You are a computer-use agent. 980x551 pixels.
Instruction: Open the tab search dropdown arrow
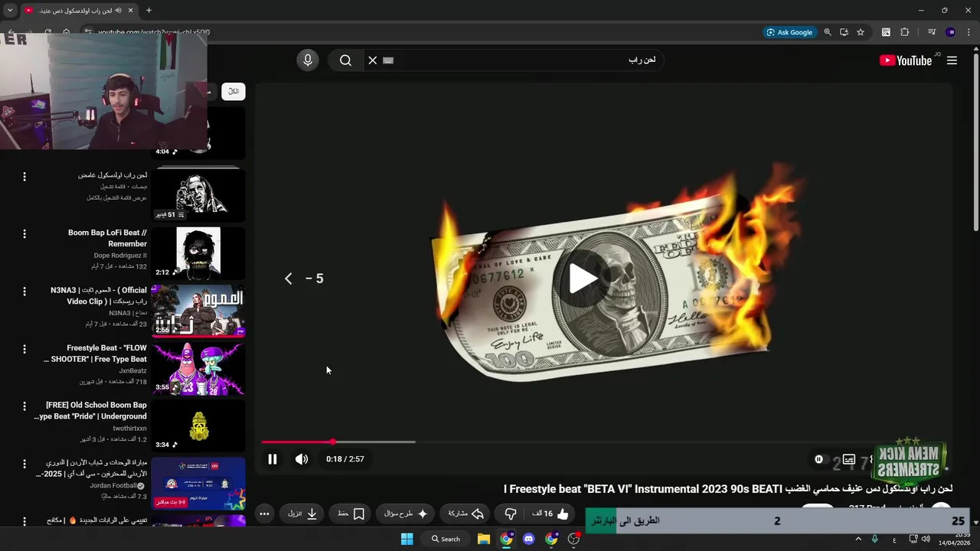coord(10,10)
